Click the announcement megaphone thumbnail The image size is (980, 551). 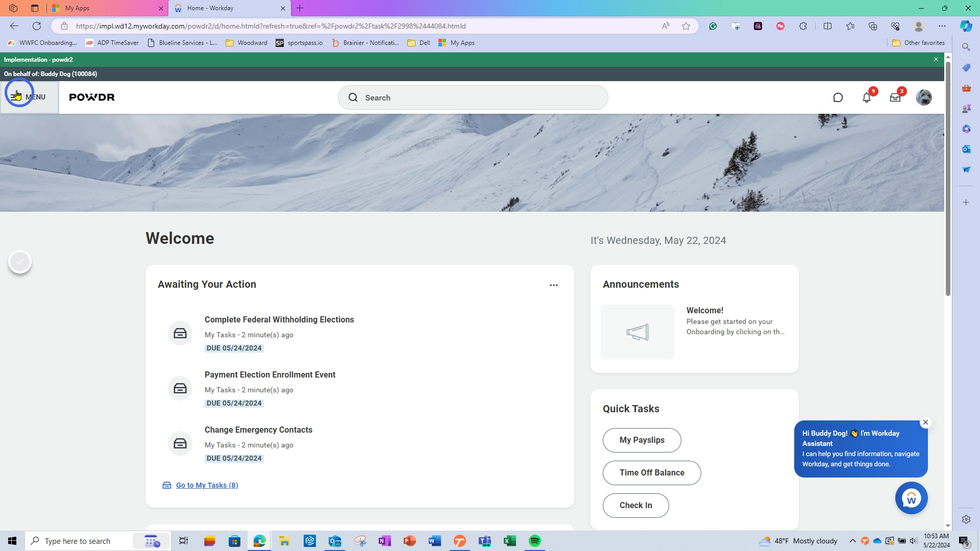point(637,332)
